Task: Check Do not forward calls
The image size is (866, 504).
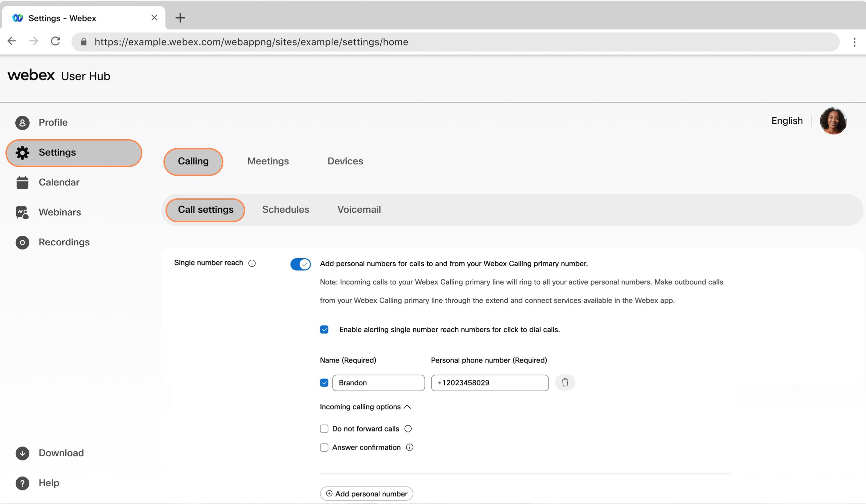Action: tap(324, 429)
